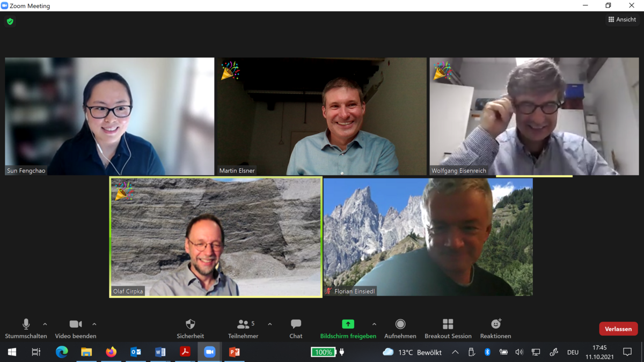Start recording with the Aufnehmen button
The width and height of the screenshot is (644, 362).
tap(400, 328)
